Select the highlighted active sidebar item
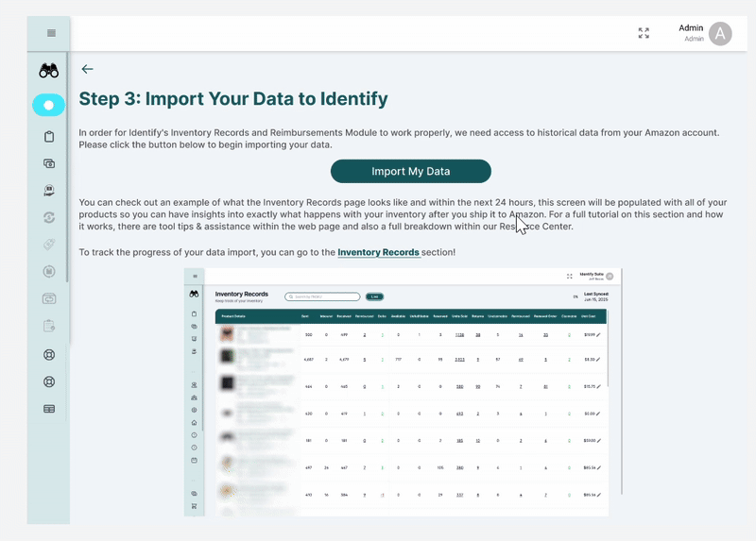The height and width of the screenshot is (541, 756). [48, 105]
